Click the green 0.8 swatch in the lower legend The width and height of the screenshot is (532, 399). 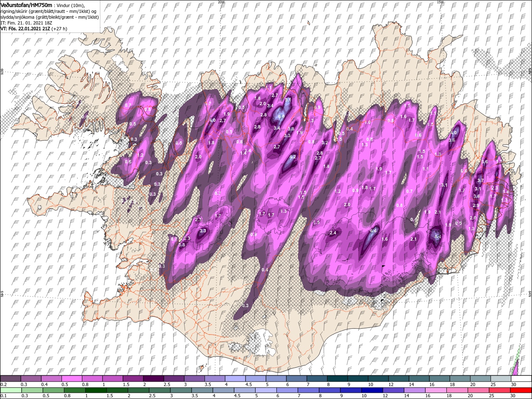74,390
